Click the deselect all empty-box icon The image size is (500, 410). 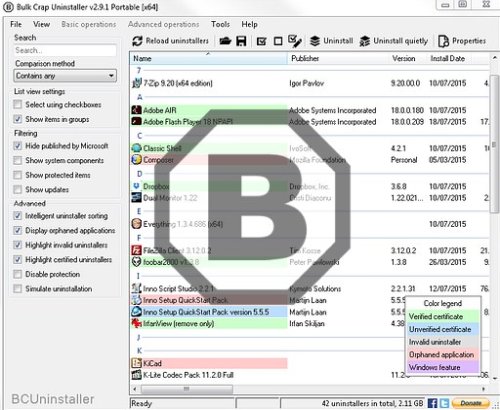point(278,41)
